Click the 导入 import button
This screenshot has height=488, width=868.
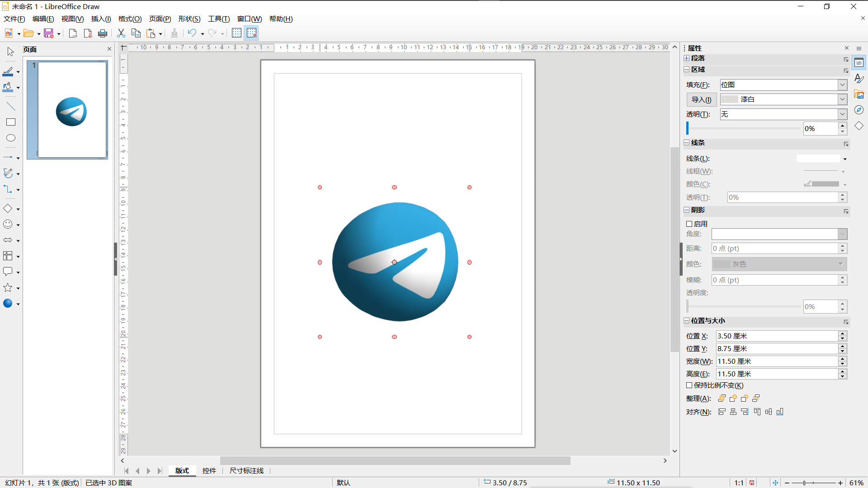702,99
